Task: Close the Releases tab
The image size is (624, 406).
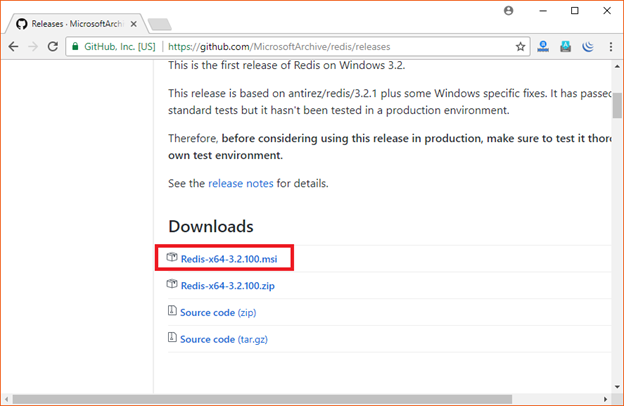Action: point(134,23)
